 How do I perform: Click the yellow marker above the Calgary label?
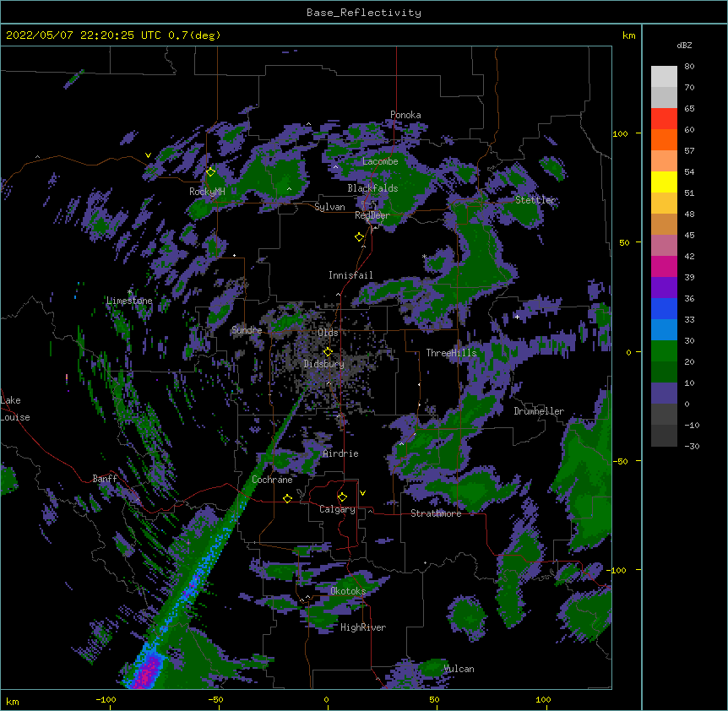(x=342, y=497)
